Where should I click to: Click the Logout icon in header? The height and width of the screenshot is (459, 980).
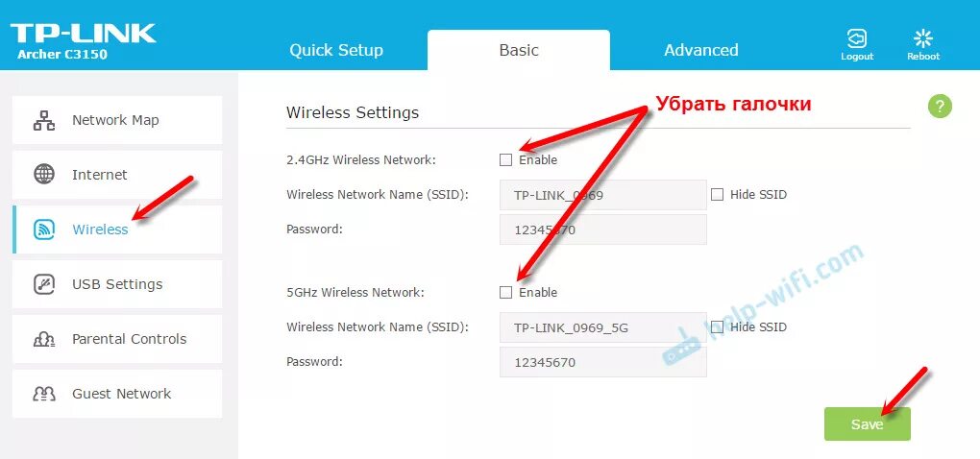tap(857, 38)
